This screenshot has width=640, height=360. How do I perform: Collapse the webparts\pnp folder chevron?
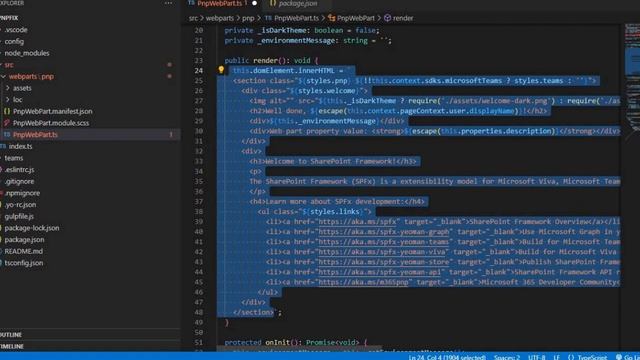[4, 76]
